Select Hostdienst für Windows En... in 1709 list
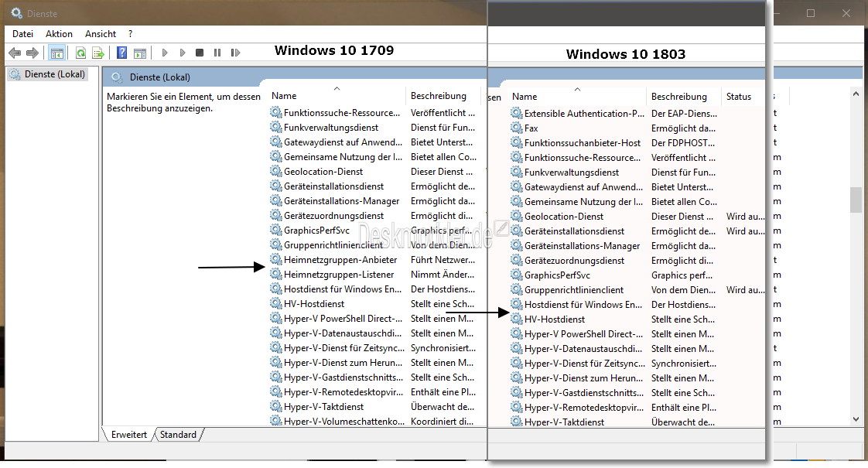The height and width of the screenshot is (468, 868). pos(343,289)
